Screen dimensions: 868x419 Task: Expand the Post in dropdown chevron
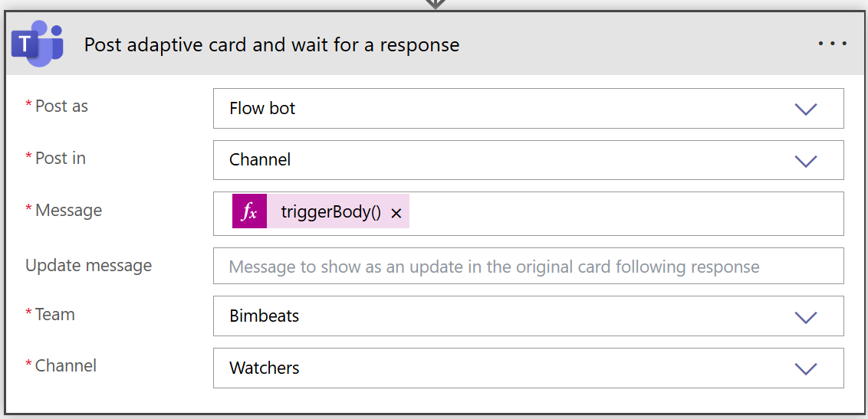pyautogui.click(x=805, y=161)
